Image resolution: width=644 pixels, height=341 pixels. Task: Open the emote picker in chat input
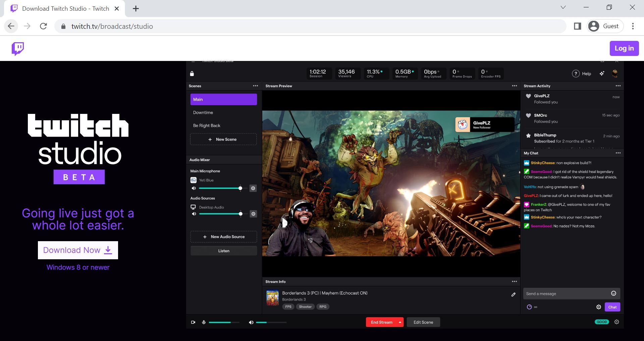click(613, 293)
